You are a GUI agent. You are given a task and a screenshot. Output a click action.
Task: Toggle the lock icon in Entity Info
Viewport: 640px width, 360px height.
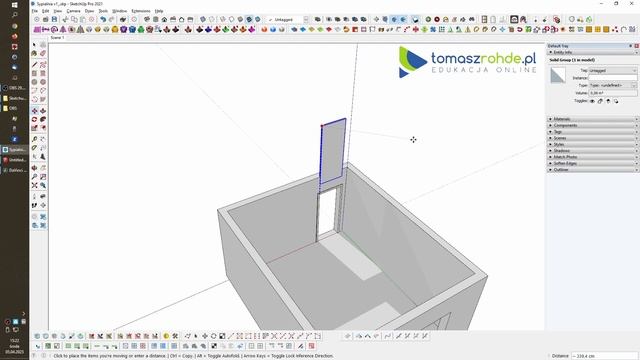click(600, 101)
